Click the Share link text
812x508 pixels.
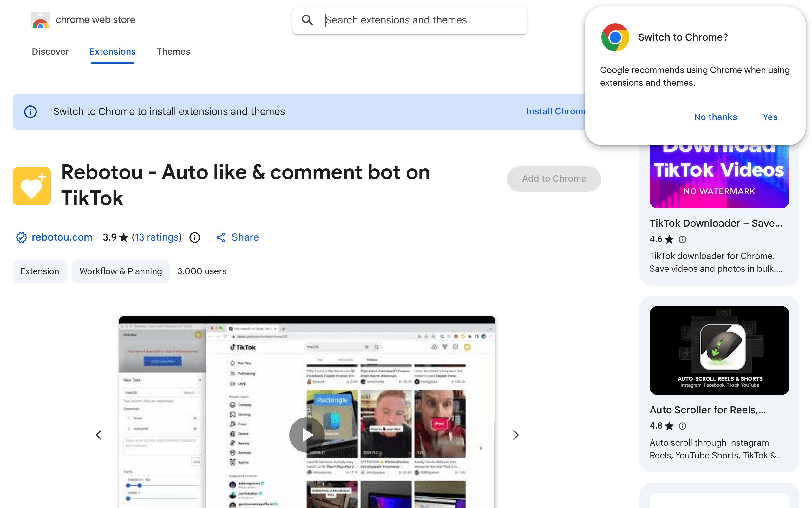(x=245, y=237)
